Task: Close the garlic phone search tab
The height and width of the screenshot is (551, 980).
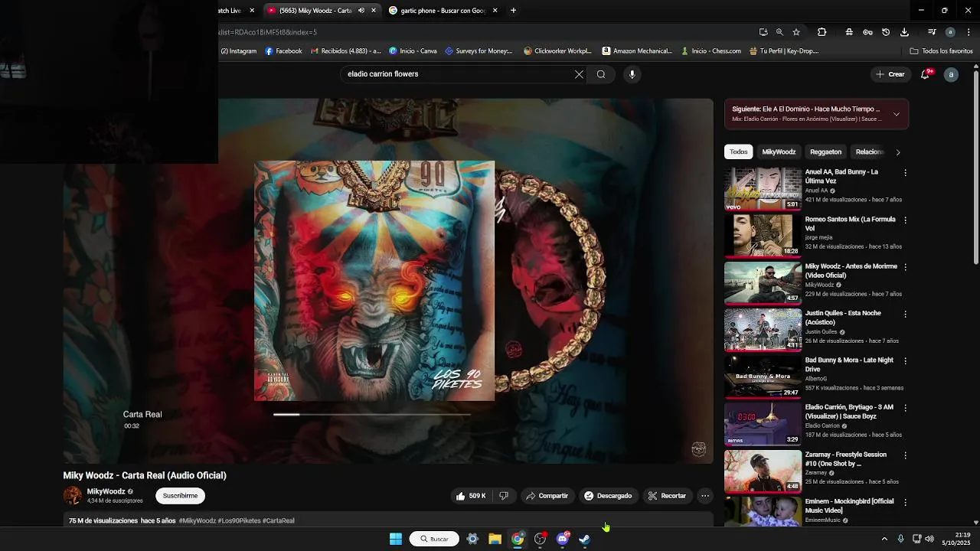Action: point(495,11)
